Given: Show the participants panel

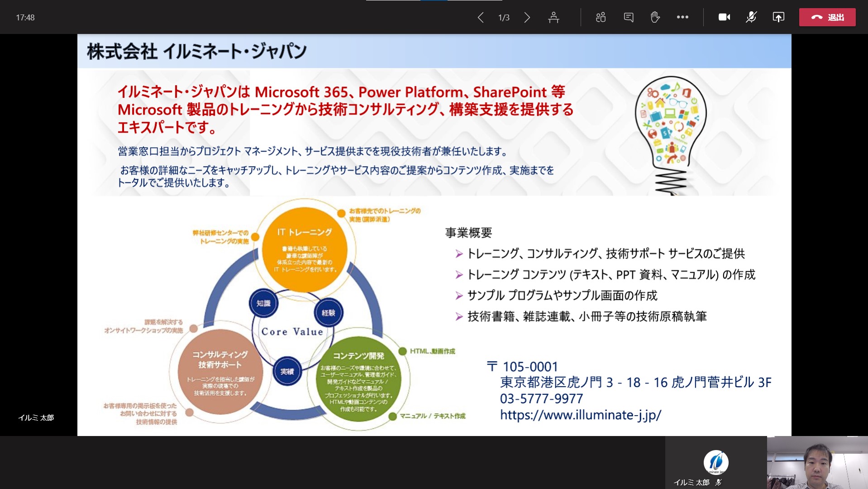Looking at the screenshot, I should (x=601, y=18).
